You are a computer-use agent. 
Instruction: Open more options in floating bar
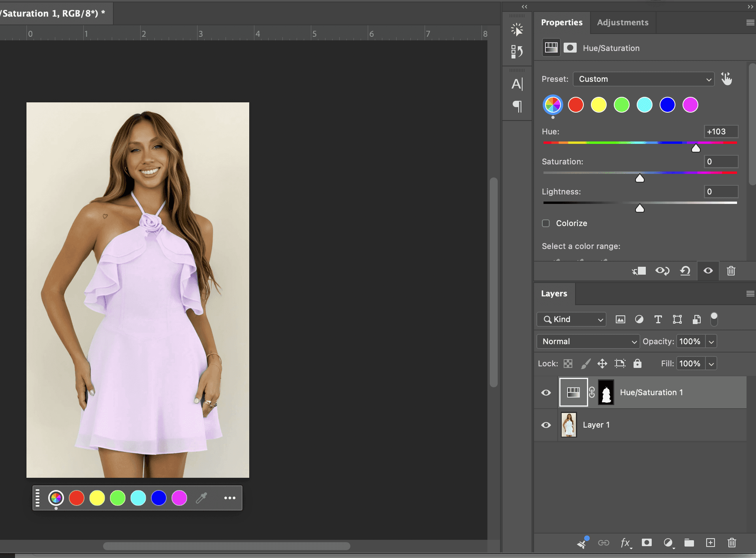coord(230,498)
